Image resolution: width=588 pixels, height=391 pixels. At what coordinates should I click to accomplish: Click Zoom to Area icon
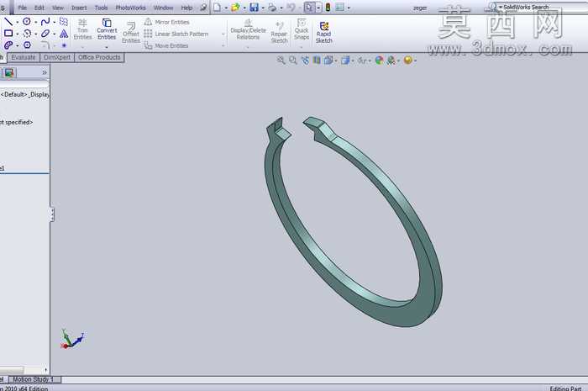tap(293, 60)
